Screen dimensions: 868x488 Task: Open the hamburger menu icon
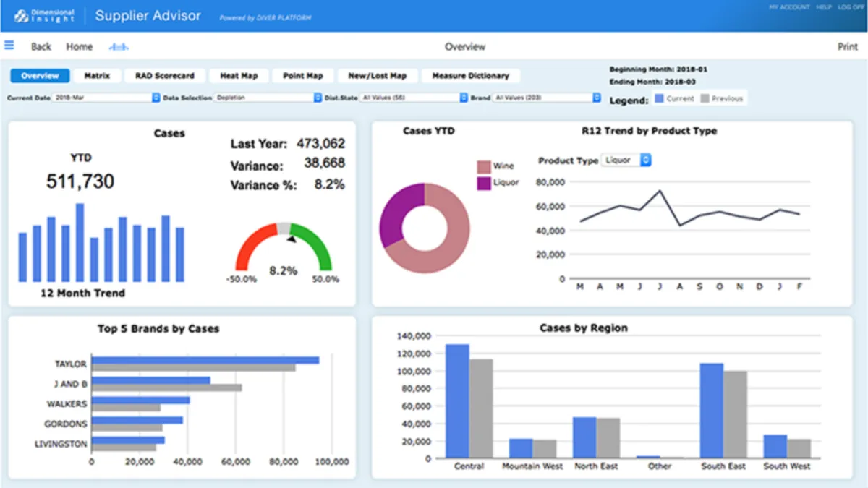[9, 46]
